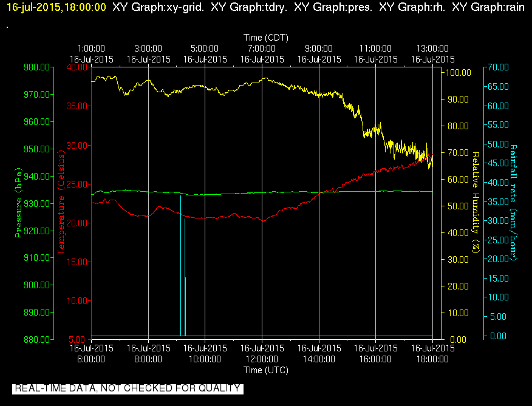
Task: Click the 970.00 pressure axis value
Action: [x=36, y=94]
